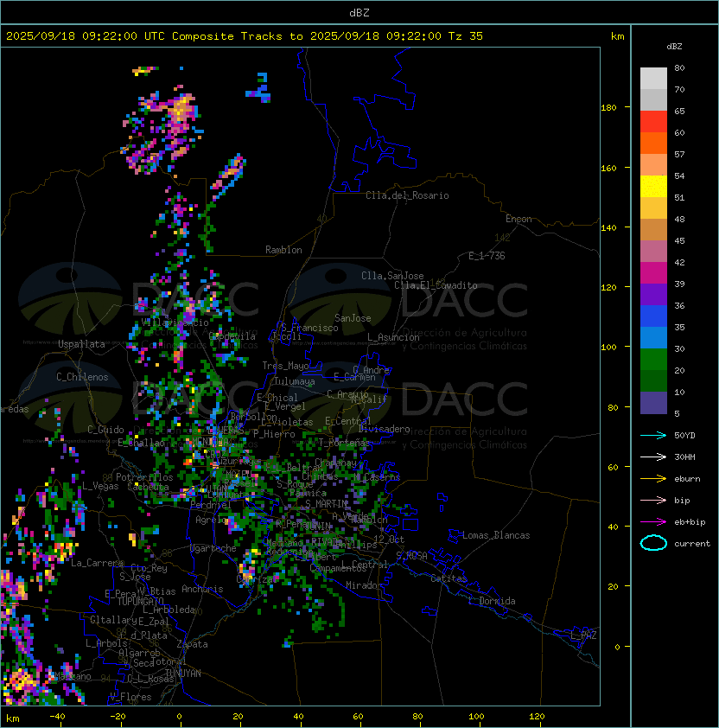This screenshot has height=728, width=719.
Task: Click the 180 km vertical axis tick label
Action: click(608, 108)
